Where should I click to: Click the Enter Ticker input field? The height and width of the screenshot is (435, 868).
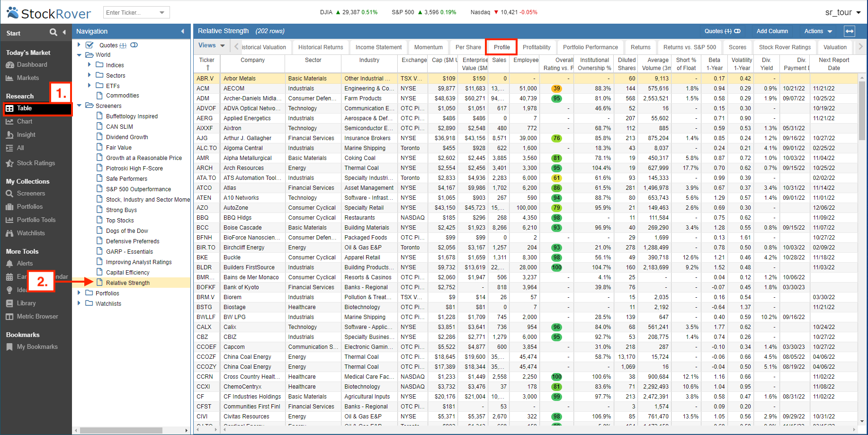pyautogui.click(x=131, y=13)
